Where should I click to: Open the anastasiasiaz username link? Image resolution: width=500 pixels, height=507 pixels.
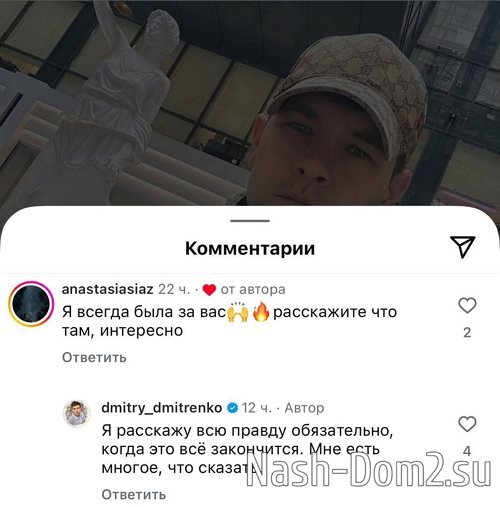click(x=108, y=289)
